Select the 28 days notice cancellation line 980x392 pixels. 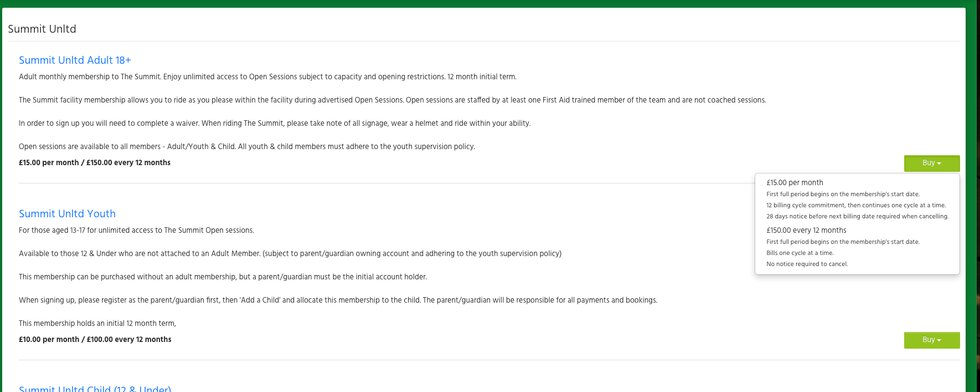[x=857, y=216]
